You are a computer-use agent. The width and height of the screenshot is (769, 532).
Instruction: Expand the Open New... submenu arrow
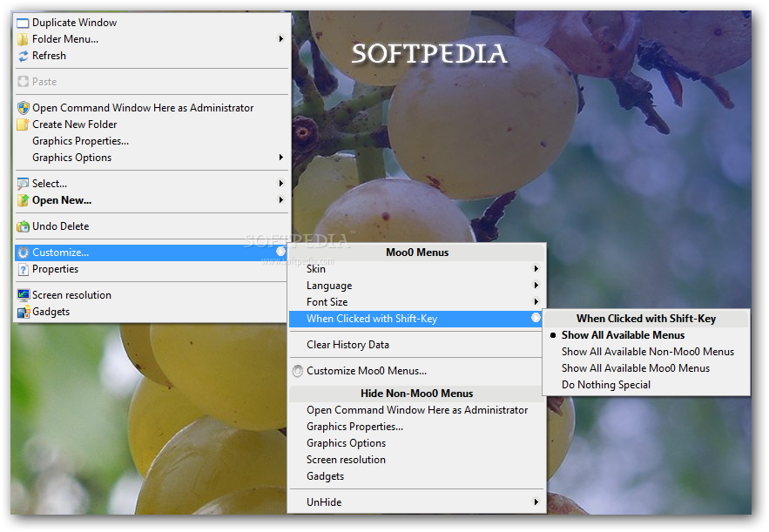pos(281,200)
